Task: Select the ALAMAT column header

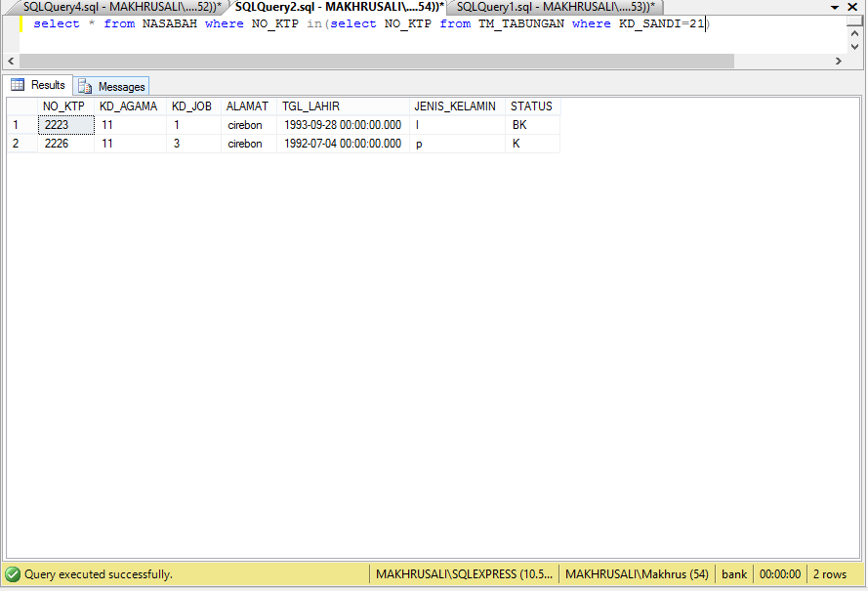Action: tap(249, 106)
